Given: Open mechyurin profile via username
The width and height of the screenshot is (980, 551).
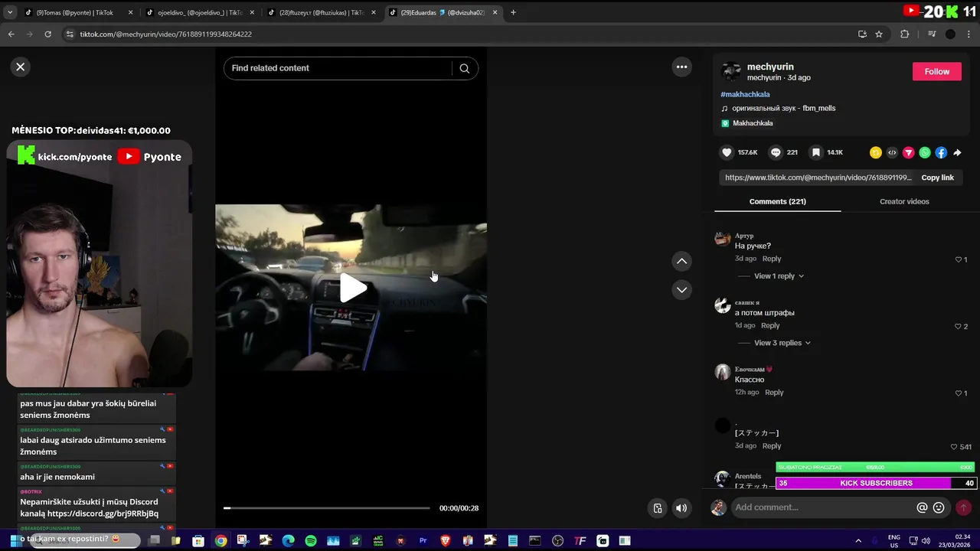Looking at the screenshot, I should point(770,67).
